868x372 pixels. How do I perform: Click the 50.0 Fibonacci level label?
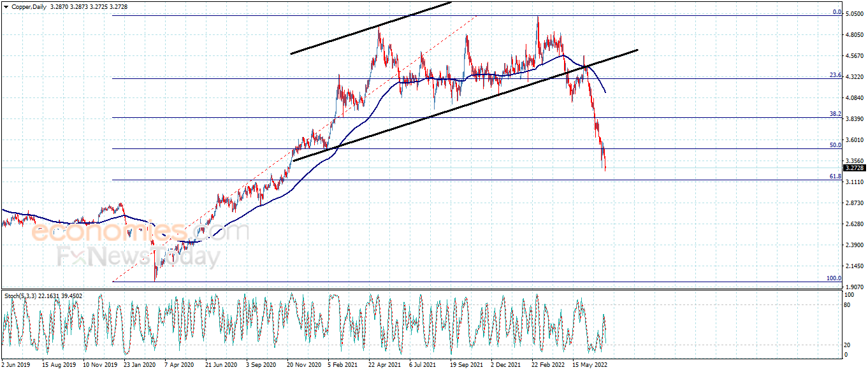[x=835, y=145]
